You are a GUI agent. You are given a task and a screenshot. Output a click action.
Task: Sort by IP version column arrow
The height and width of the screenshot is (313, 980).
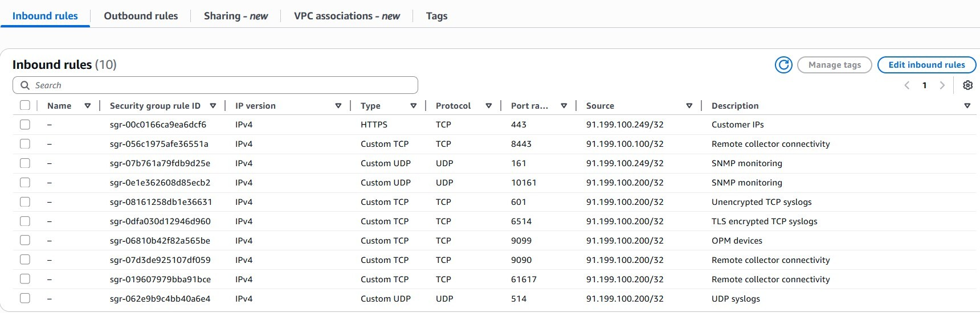click(x=338, y=106)
